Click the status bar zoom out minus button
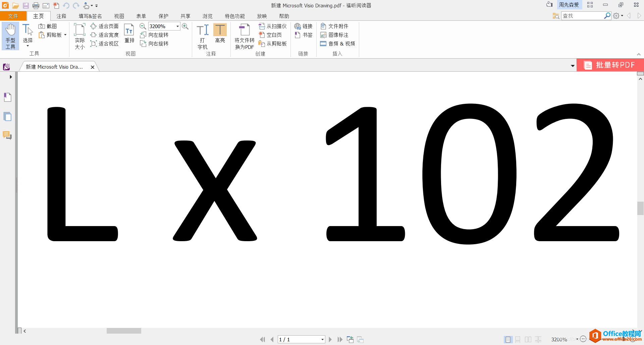644x345 pixels. [583, 339]
